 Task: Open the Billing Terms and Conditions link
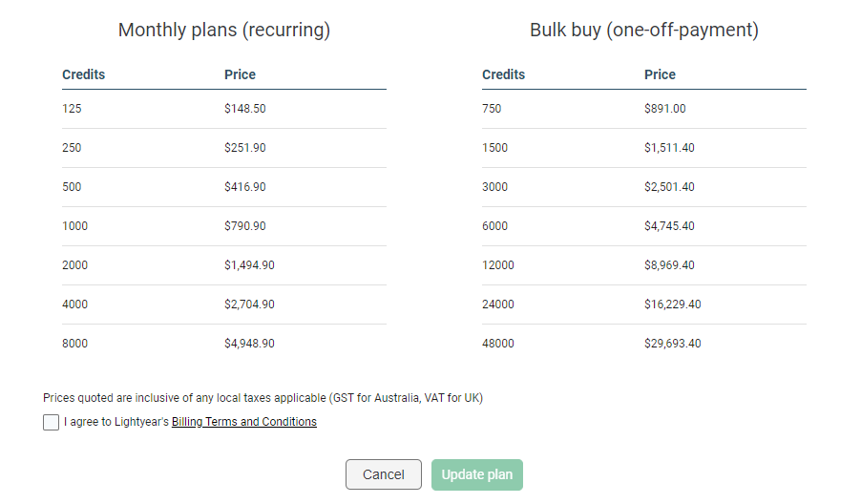244,422
